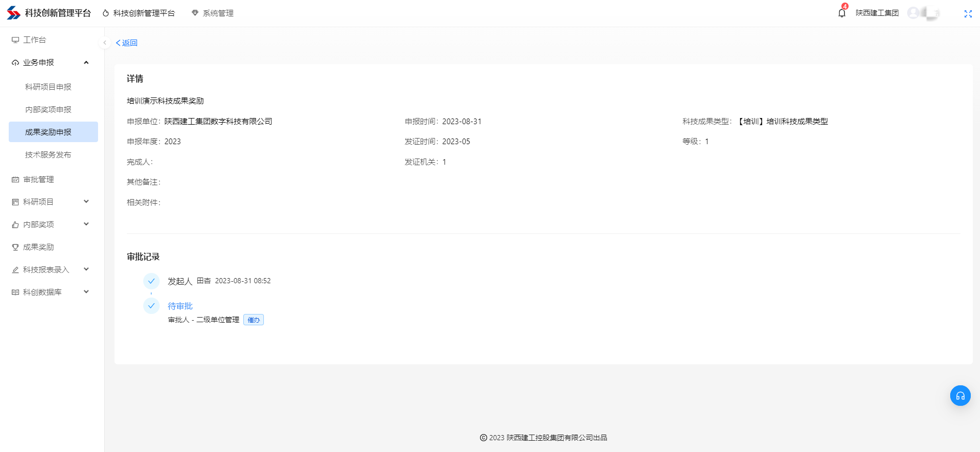This screenshot has height=452, width=980.
Task: Expand the 内部奖项 sidebar menu
Action: point(86,224)
